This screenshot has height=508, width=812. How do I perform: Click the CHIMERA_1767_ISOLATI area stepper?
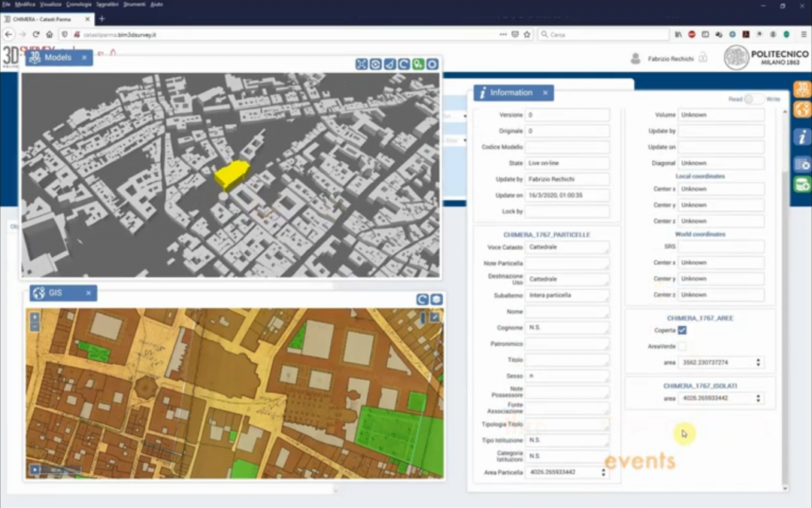758,398
